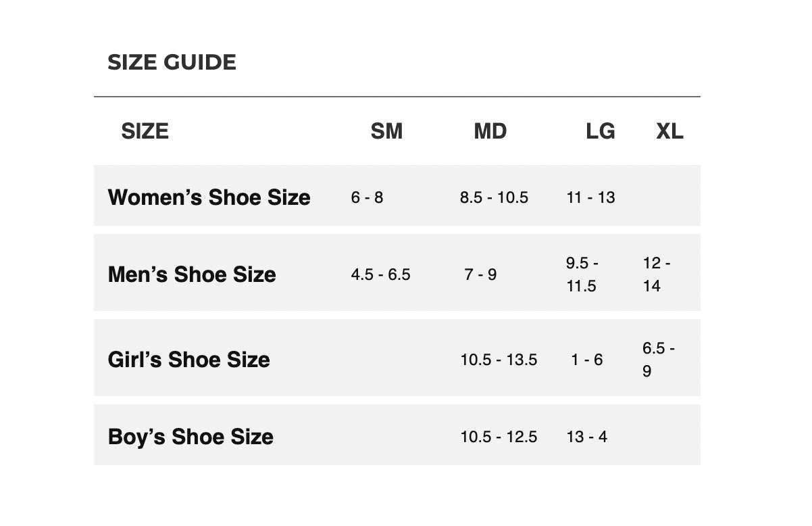The image size is (812, 526).
Task: Click the SIZE column header label
Action: 145,131
